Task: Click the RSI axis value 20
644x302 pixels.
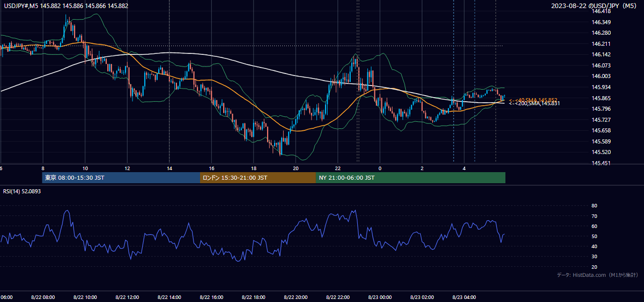Action: click(x=595, y=267)
